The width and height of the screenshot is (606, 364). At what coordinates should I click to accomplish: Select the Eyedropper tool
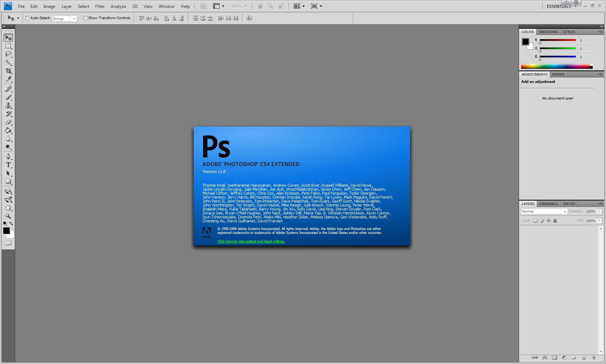pyautogui.click(x=8, y=79)
